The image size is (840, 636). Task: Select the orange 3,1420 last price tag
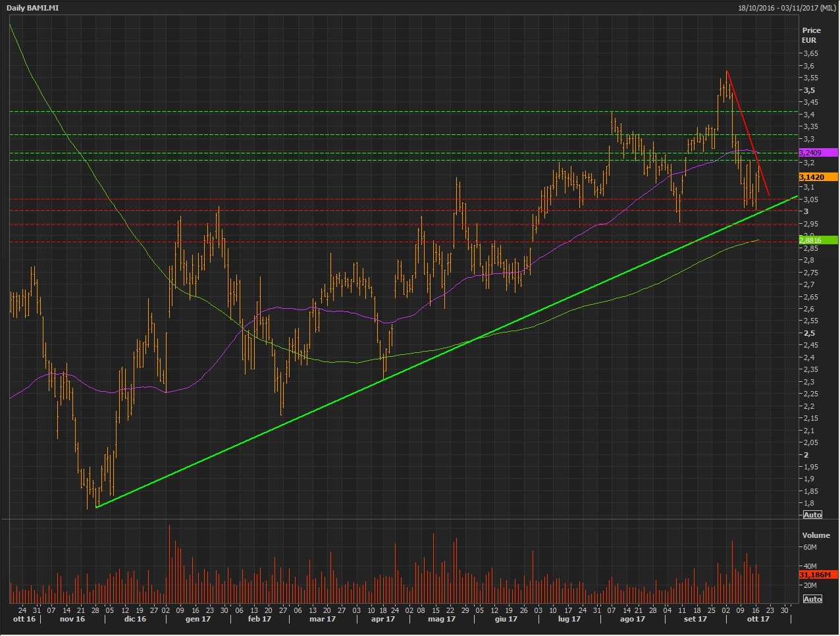[x=817, y=177]
